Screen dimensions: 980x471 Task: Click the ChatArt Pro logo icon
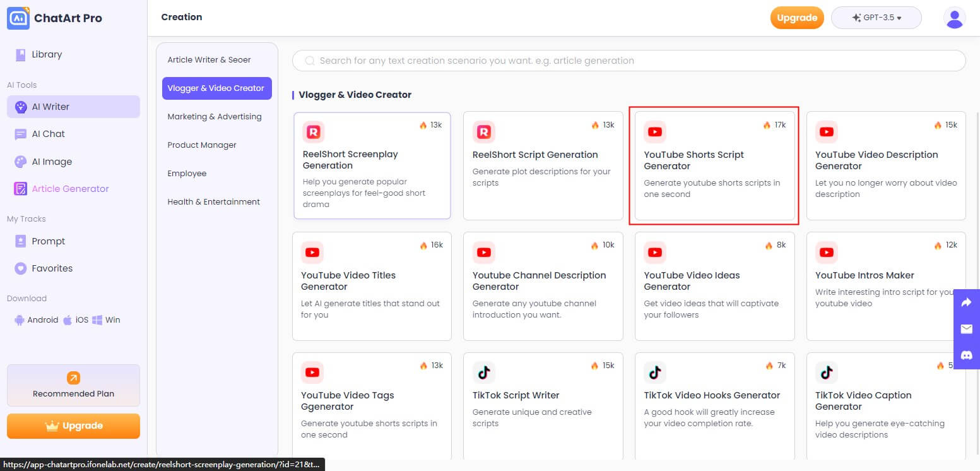(x=18, y=18)
